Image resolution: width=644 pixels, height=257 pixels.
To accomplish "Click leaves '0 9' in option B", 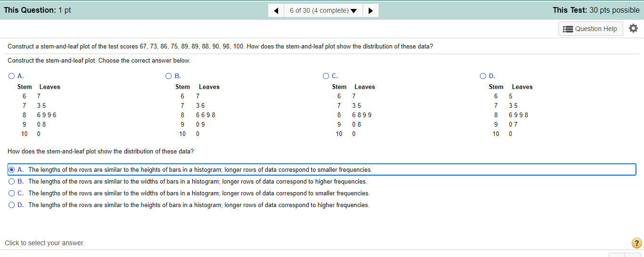I will click(x=200, y=124).
